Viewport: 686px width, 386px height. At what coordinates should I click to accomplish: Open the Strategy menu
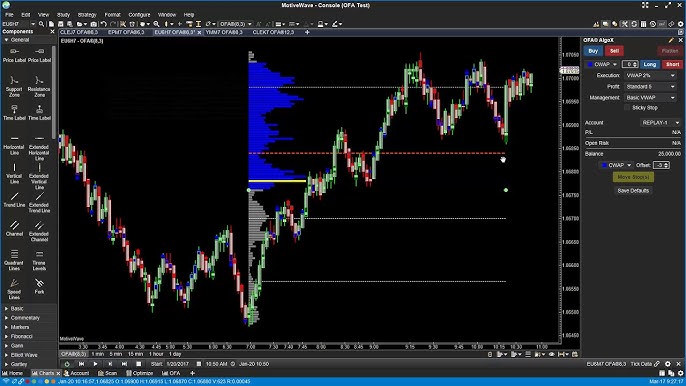pyautogui.click(x=87, y=14)
